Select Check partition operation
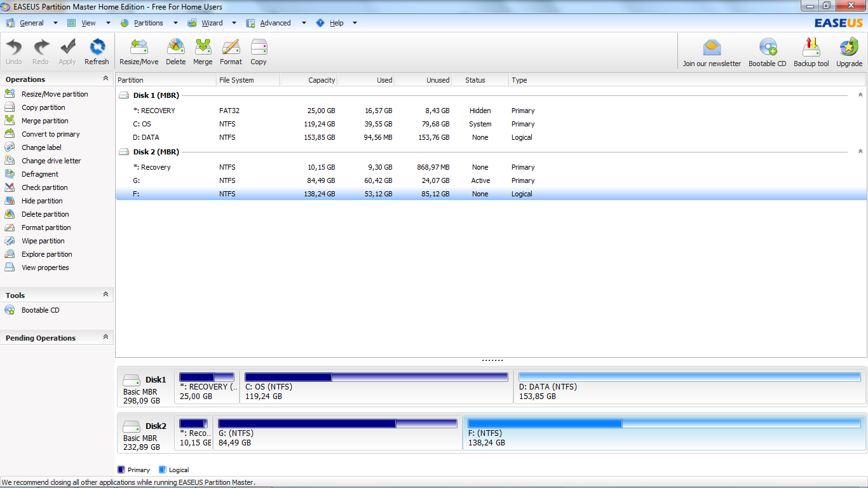The image size is (868, 488). [44, 187]
